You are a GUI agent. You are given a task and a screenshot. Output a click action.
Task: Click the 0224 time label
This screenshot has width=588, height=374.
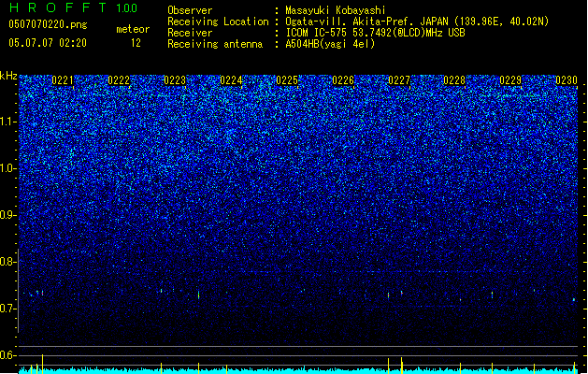(x=231, y=80)
